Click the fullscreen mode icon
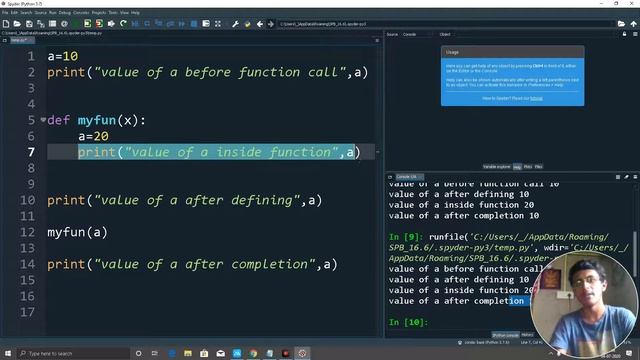Screen dimensions: 640x360 [x=218, y=24]
